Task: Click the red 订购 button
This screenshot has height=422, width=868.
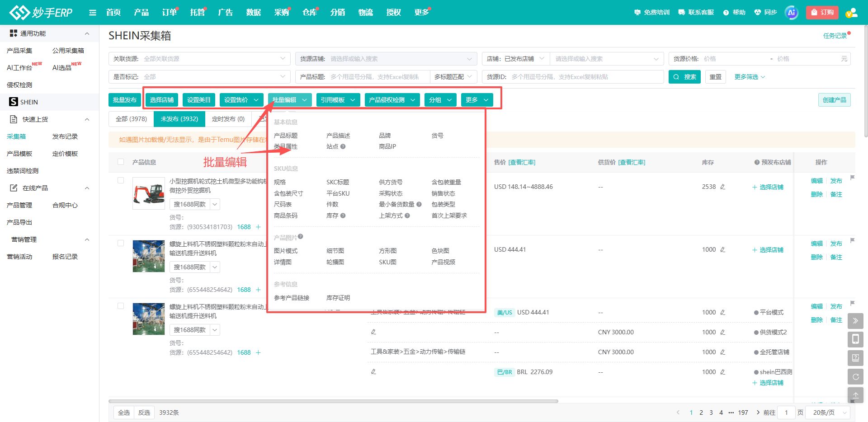Action: [x=822, y=13]
